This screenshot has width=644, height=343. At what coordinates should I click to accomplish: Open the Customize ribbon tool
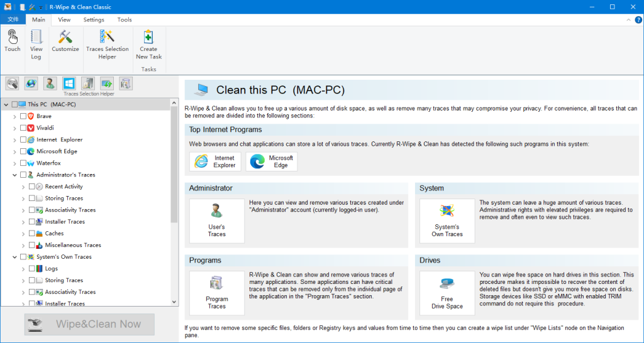click(65, 41)
